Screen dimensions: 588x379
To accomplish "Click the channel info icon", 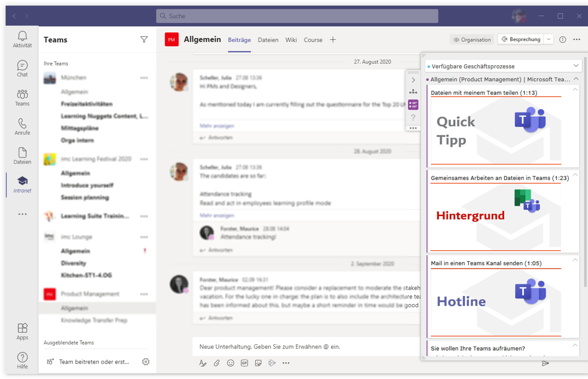I will tap(563, 40).
